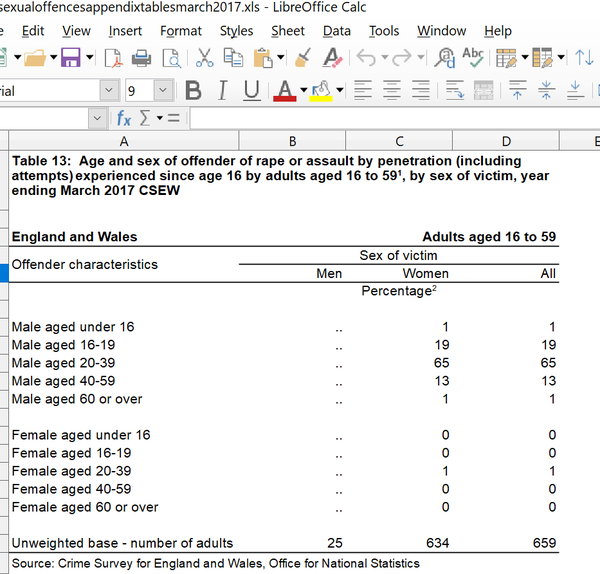Viewport: 600px width, 574px height.
Task: Expand the Name Box dropdown arrow
Action: tap(97, 118)
